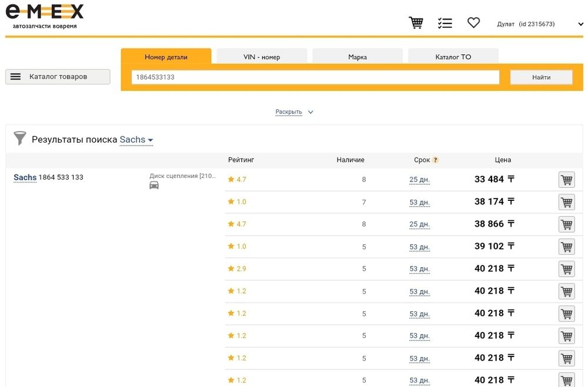Open the Sachs brand filter dropdown

click(x=136, y=140)
